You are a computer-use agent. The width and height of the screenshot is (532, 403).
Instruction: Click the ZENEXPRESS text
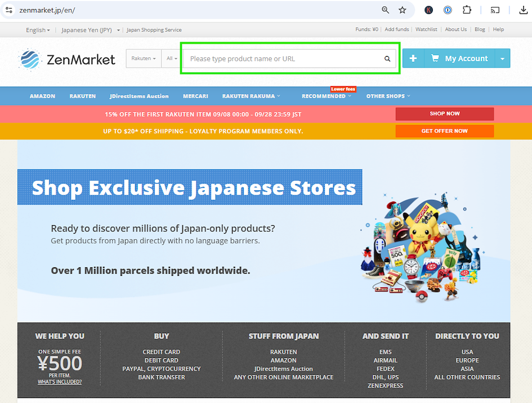[x=386, y=386]
